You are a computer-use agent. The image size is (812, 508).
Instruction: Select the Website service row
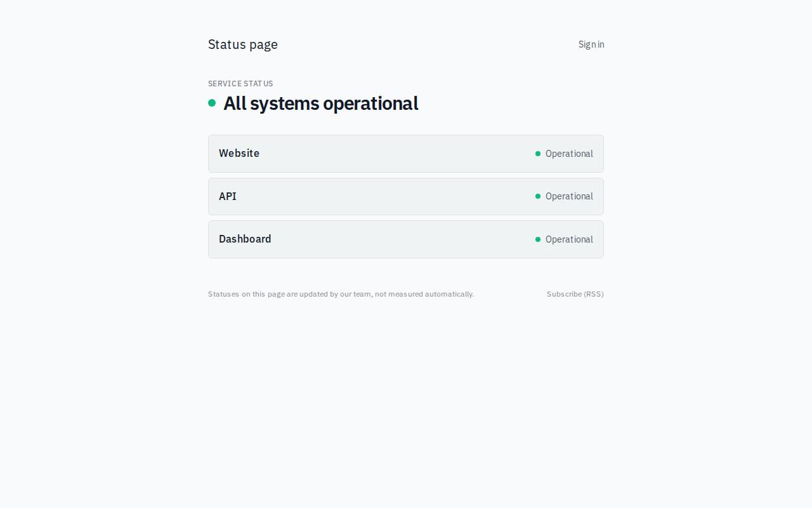[x=406, y=154]
